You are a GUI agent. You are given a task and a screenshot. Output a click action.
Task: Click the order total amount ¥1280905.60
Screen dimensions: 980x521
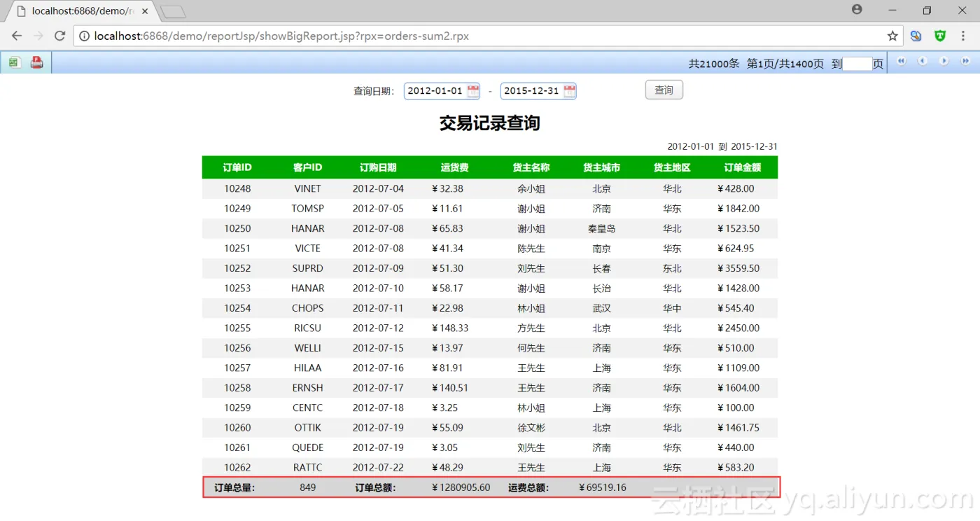[461, 488]
